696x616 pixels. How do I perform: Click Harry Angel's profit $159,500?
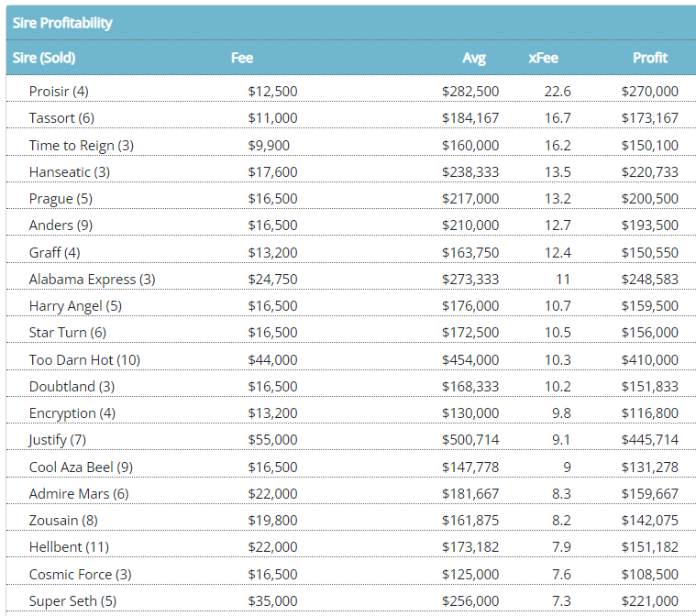coord(650,306)
